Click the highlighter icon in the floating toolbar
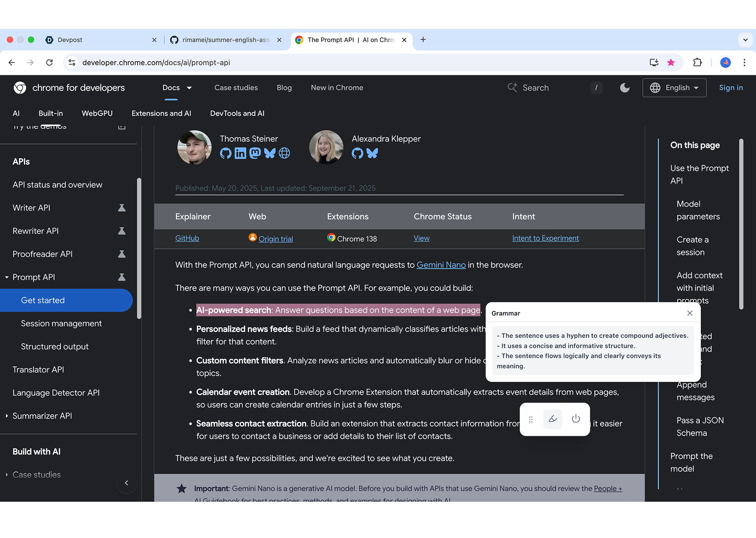Screen dimensions: 756x538 (x=553, y=419)
